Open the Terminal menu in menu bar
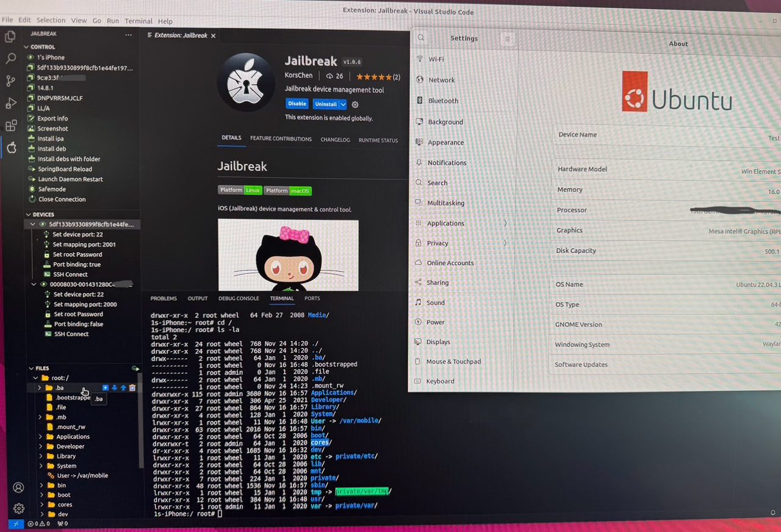781x532 pixels. tap(139, 21)
